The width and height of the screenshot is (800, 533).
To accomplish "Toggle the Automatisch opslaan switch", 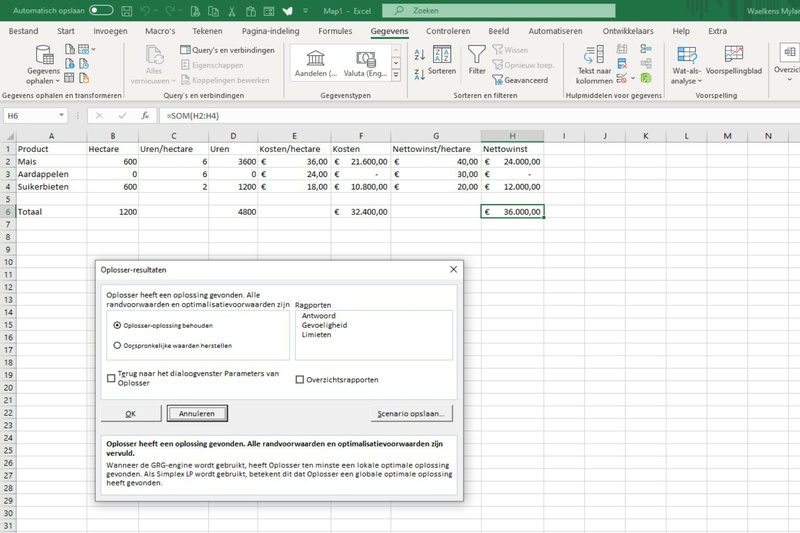I will [101, 10].
